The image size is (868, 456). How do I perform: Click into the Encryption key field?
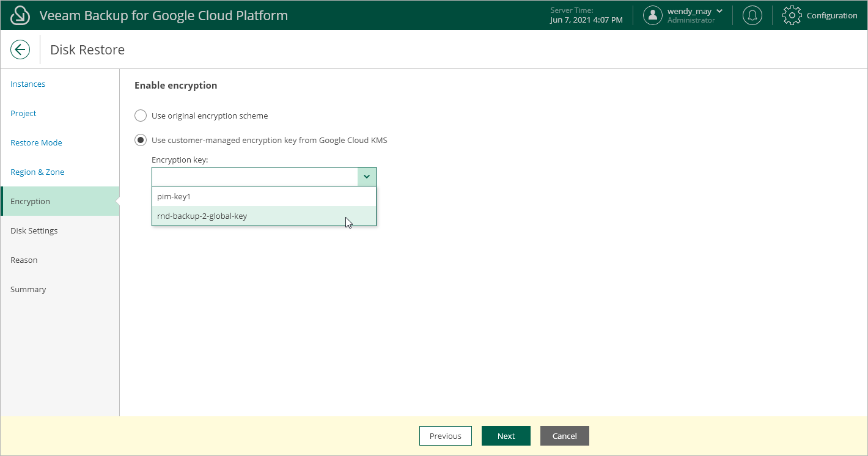pyautogui.click(x=255, y=177)
